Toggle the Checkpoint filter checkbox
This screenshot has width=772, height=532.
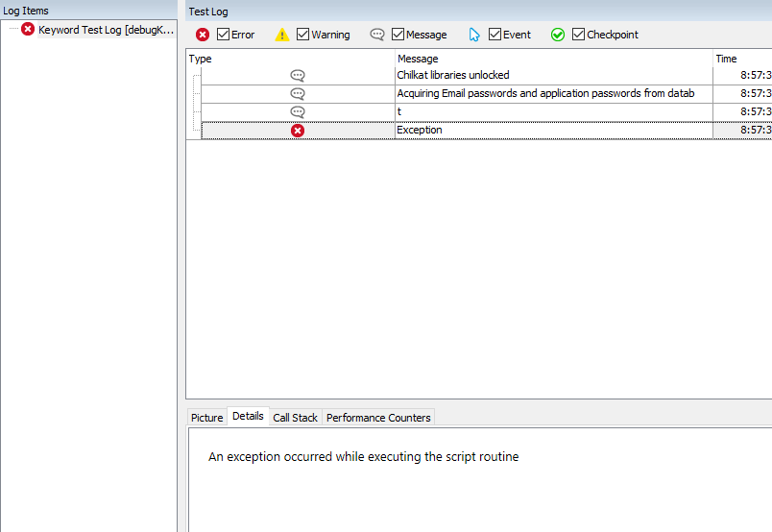tap(578, 34)
